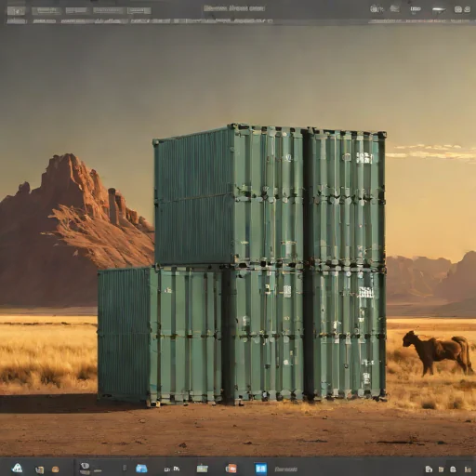476x476 pixels.
Task: Click the centered title text in top bar
Action: (x=234, y=8)
